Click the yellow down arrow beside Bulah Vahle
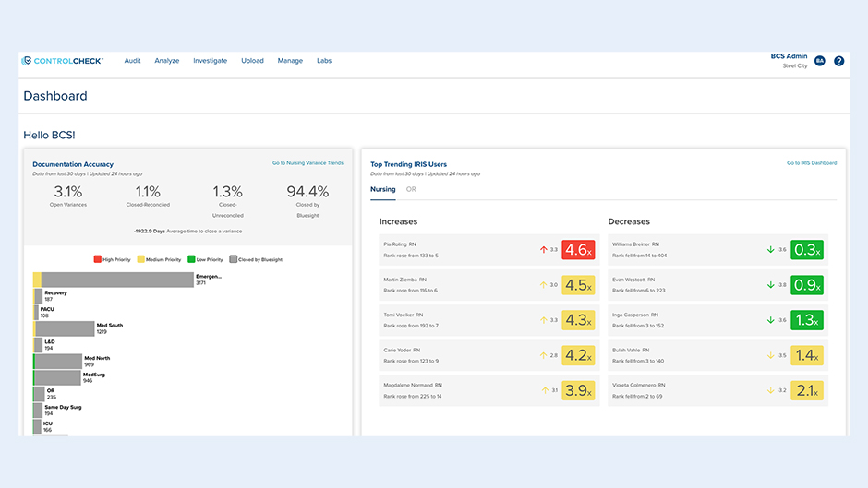The width and height of the screenshot is (868, 488). point(771,354)
